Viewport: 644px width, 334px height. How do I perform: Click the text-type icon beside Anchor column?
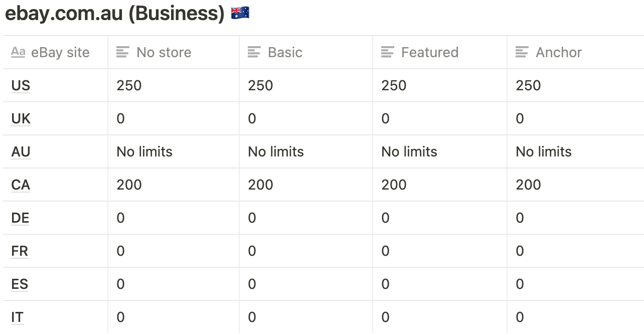(x=522, y=52)
